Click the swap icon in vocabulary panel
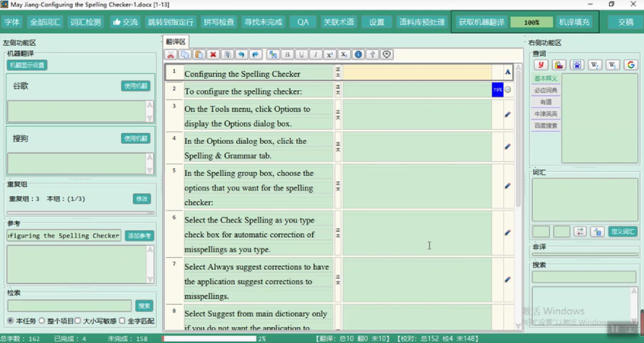Viewport: 644px width, 343px height. point(580,231)
